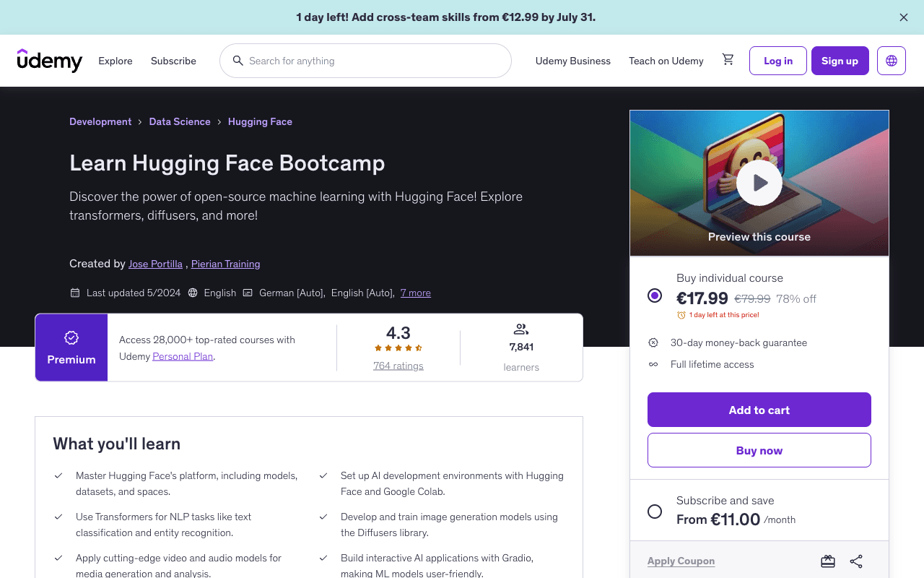Open Teach on Udemy

point(666,61)
